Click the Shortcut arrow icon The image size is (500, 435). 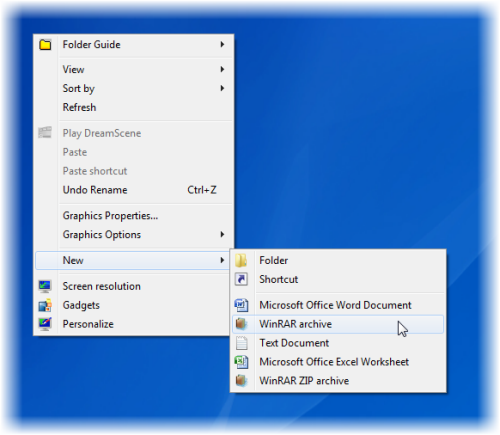241,279
